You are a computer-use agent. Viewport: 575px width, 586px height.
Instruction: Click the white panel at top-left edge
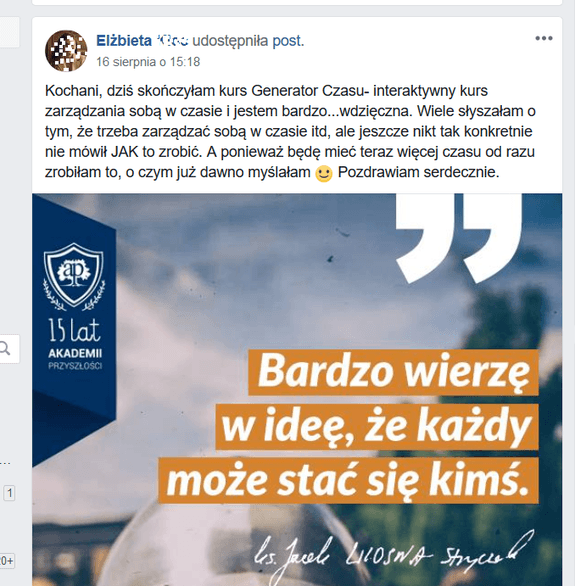click(9, 33)
